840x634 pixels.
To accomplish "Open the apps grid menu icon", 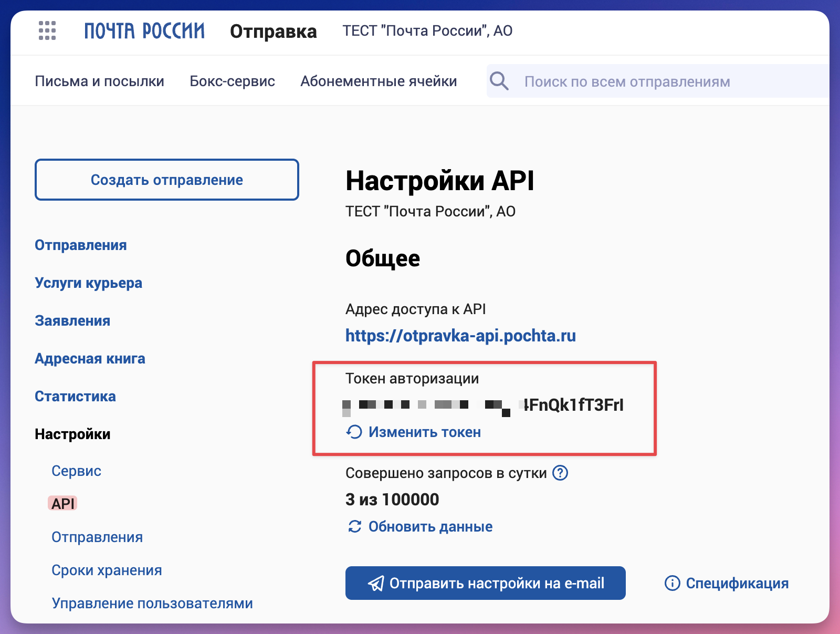I will (47, 30).
